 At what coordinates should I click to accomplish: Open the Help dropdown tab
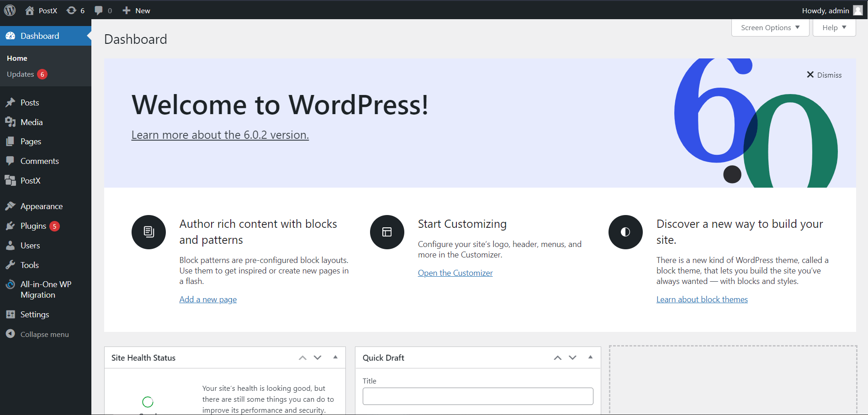click(x=834, y=28)
